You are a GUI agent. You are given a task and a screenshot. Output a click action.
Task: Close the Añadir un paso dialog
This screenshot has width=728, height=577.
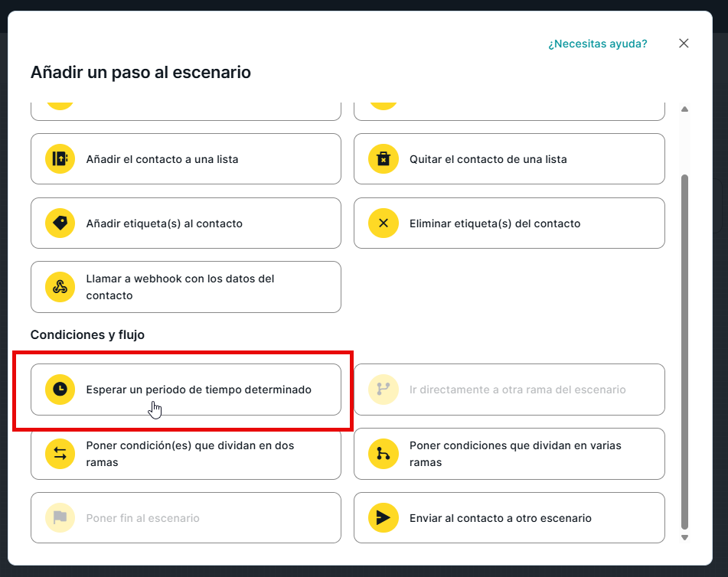coord(684,44)
